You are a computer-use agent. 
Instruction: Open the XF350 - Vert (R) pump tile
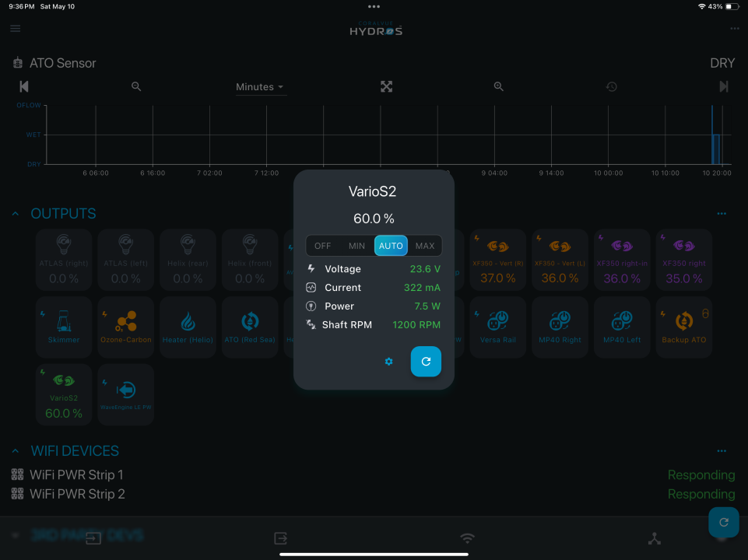pyautogui.click(x=498, y=260)
